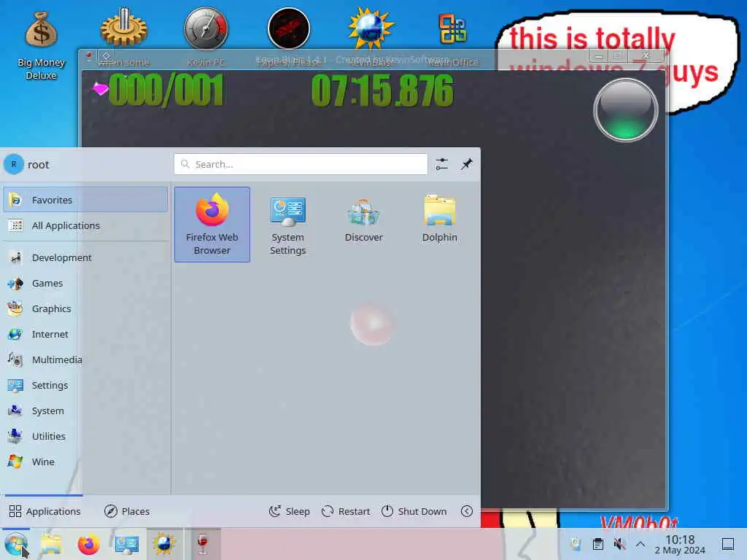Open the System category

pyautogui.click(x=85, y=411)
